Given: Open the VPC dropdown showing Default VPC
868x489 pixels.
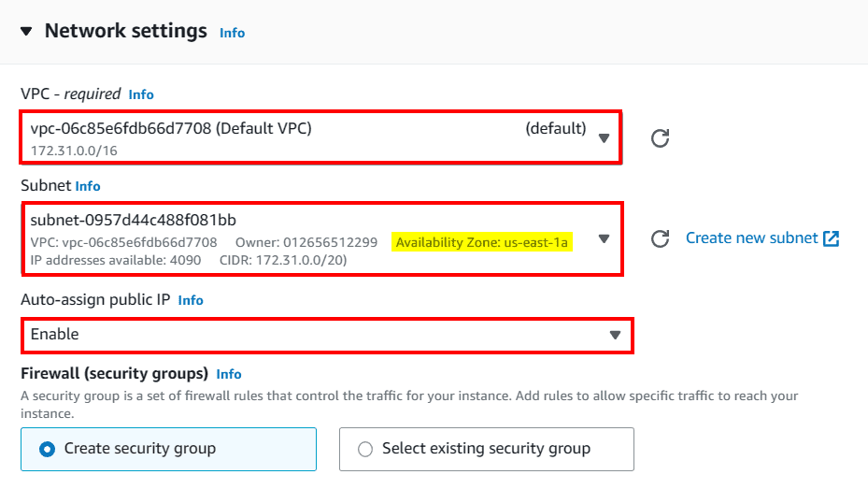Looking at the screenshot, I should [308, 137].
